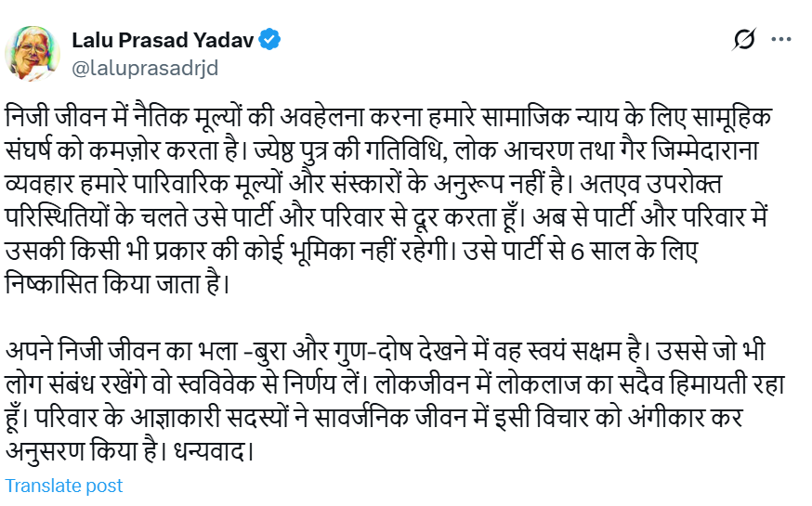The image size is (812, 506).
Task: Click the line starting उसकी किसी भी प्रकार
Action: pyautogui.click(x=352, y=252)
